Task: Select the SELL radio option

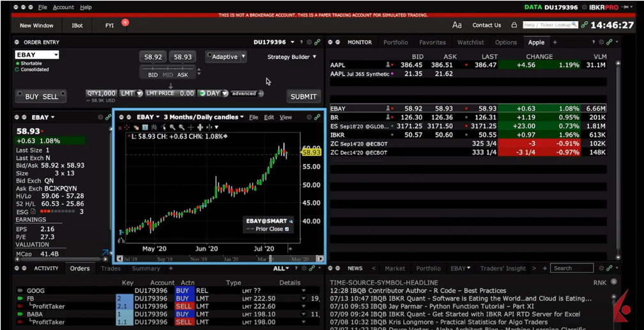Action: [50, 97]
